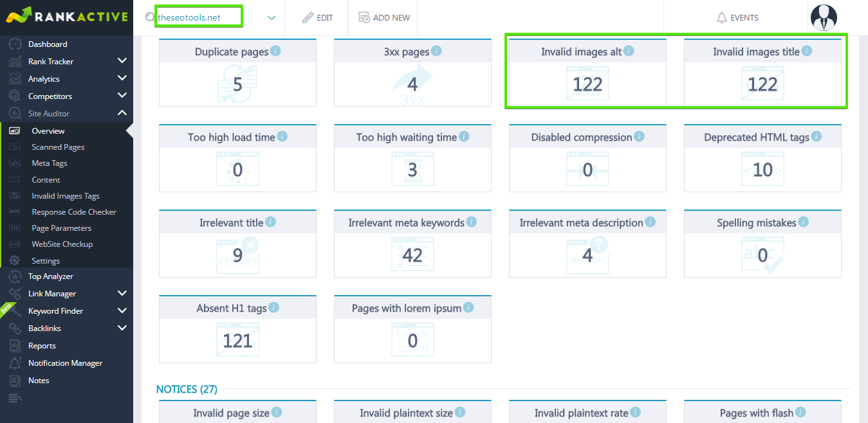This screenshot has width=868, height=423.
Task: Click info icon next to Duplicate pages
Action: coord(275,51)
